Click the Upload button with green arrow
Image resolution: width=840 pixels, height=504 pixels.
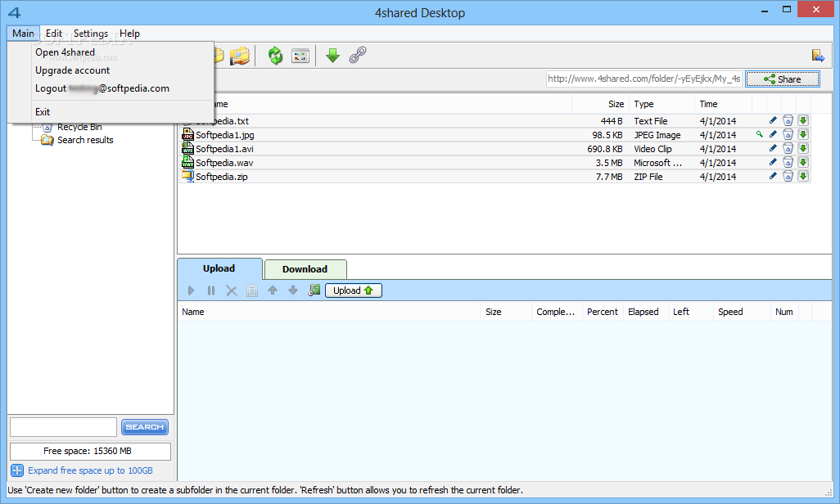tap(353, 290)
